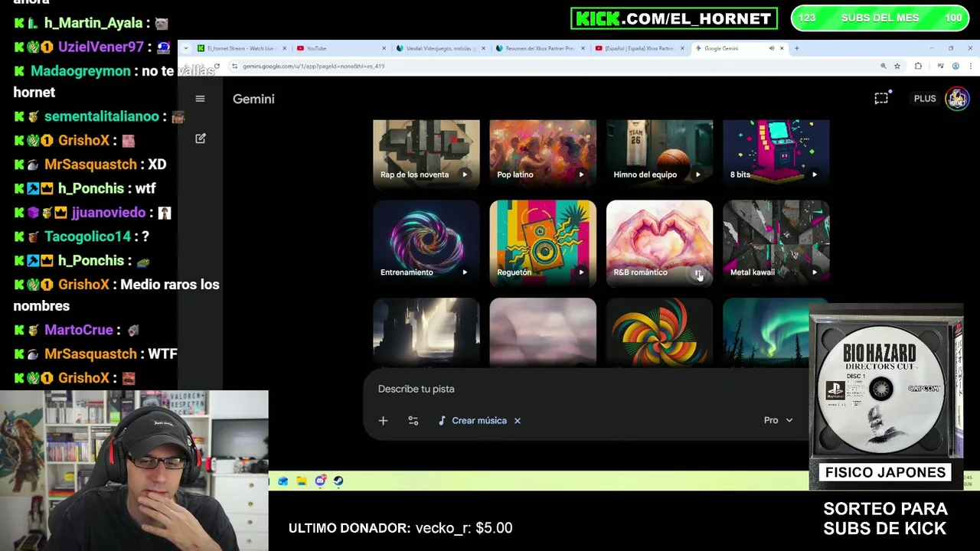Image resolution: width=980 pixels, height=551 pixels.
Task: Click the username UzielVener97 in chat
Action: click(101, 47)
